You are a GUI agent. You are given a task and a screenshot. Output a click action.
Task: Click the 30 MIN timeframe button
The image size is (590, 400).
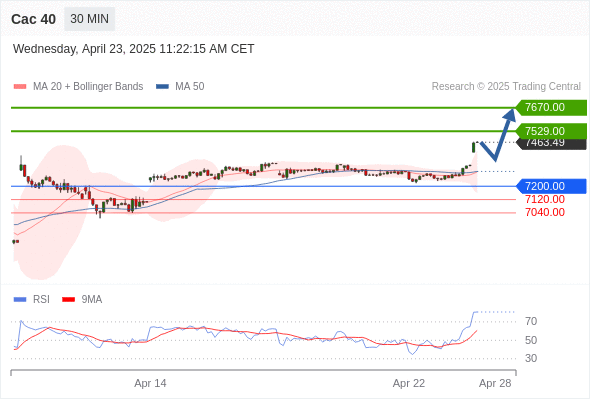tap(90, 19)
